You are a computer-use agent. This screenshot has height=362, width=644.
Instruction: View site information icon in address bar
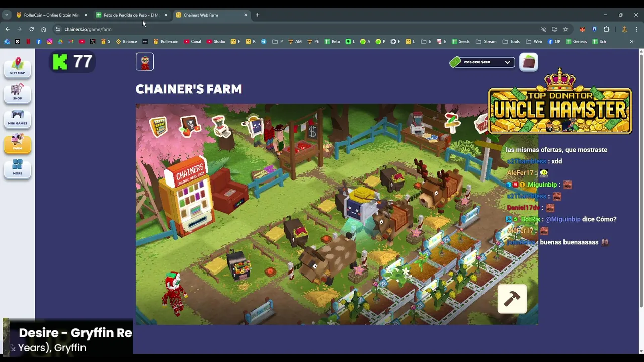tap(58, 29)
